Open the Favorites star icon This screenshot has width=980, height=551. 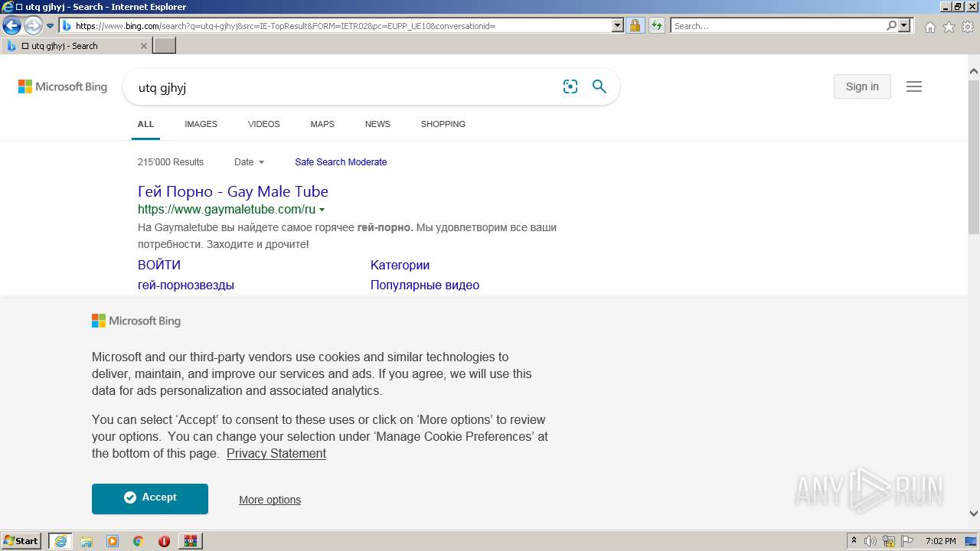(x=949, y=27)
